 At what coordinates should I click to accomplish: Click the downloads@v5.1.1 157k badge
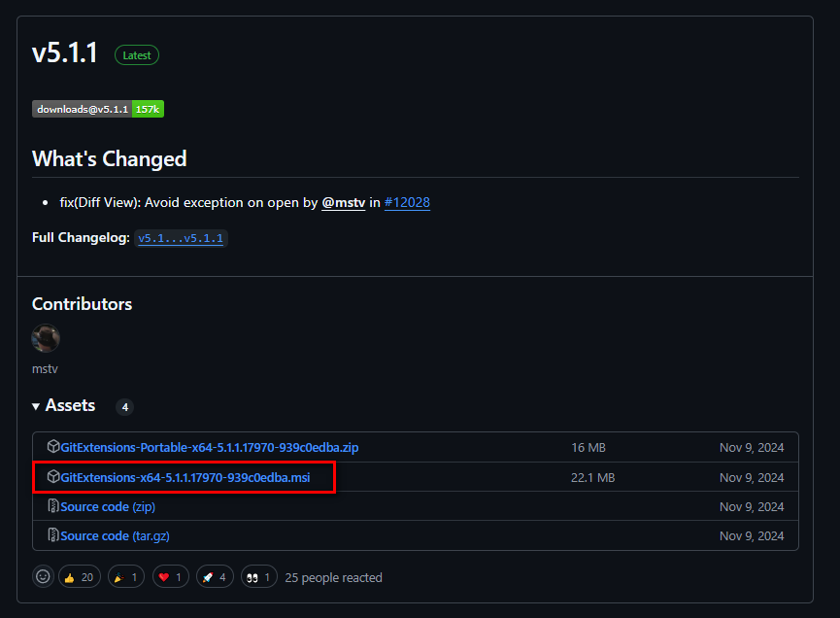click(98, 109)
